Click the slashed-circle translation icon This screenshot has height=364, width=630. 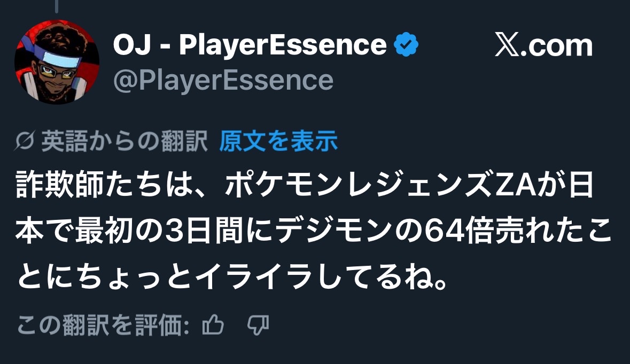26,142
